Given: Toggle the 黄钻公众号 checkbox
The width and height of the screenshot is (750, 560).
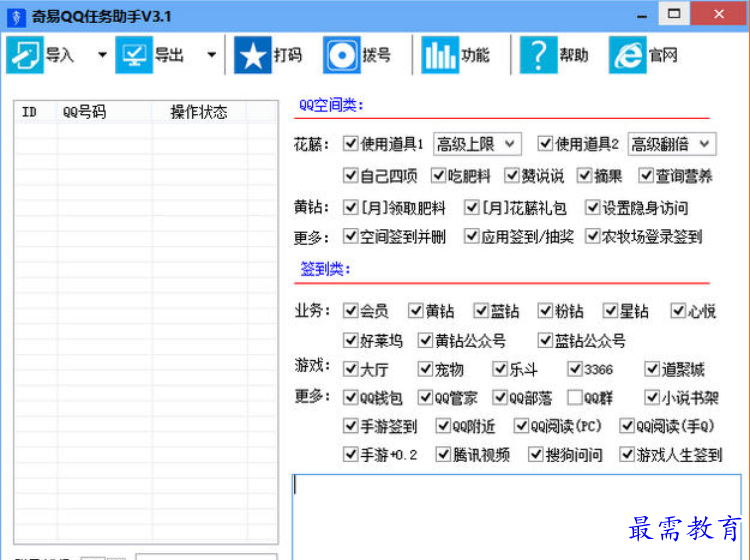Looking at the screenshot, I should [425, 340].
